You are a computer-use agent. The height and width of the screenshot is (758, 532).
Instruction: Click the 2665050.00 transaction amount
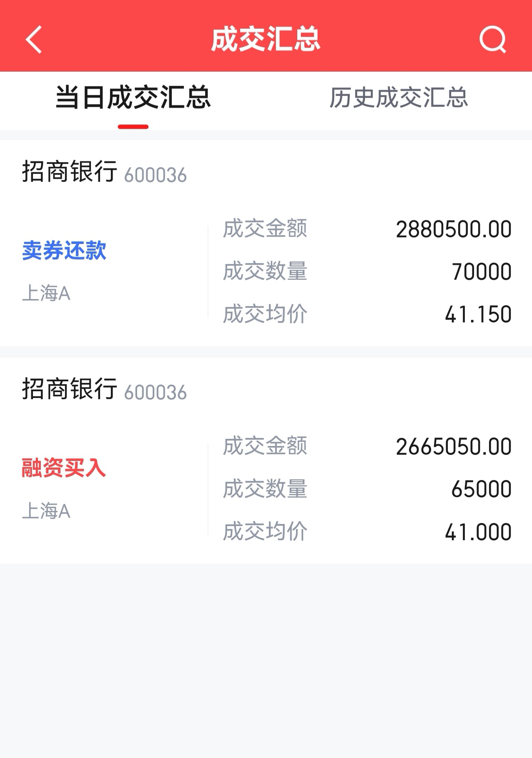pos(454,447)
